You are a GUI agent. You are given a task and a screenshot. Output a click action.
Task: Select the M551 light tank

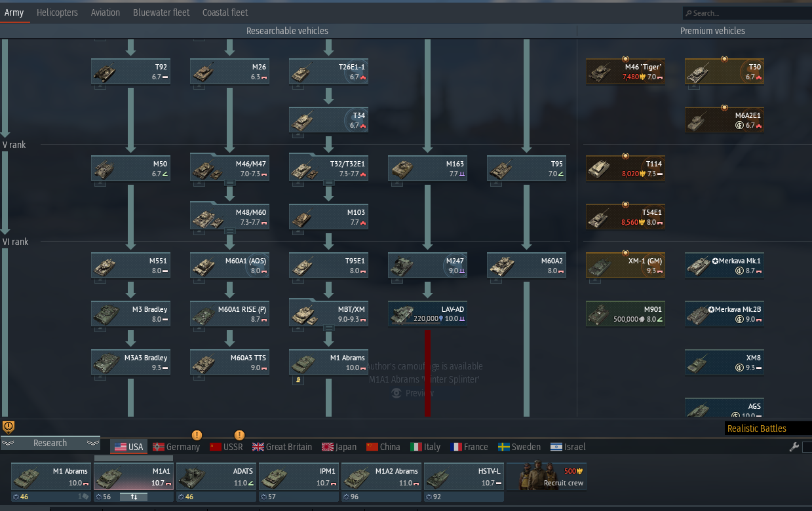point(130,265)
